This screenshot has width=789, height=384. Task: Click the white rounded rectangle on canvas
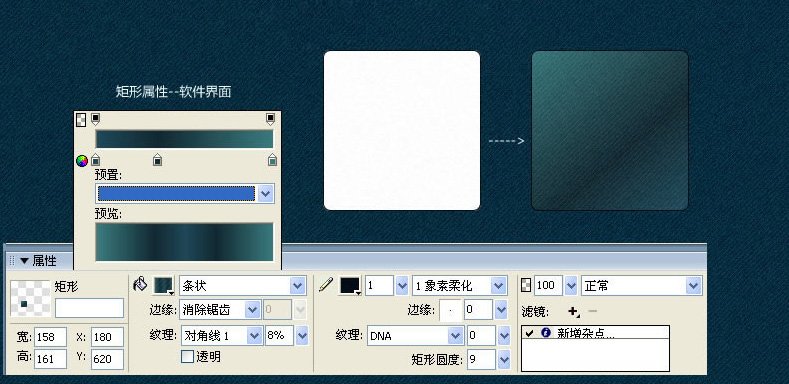click(x=402, y=130)
